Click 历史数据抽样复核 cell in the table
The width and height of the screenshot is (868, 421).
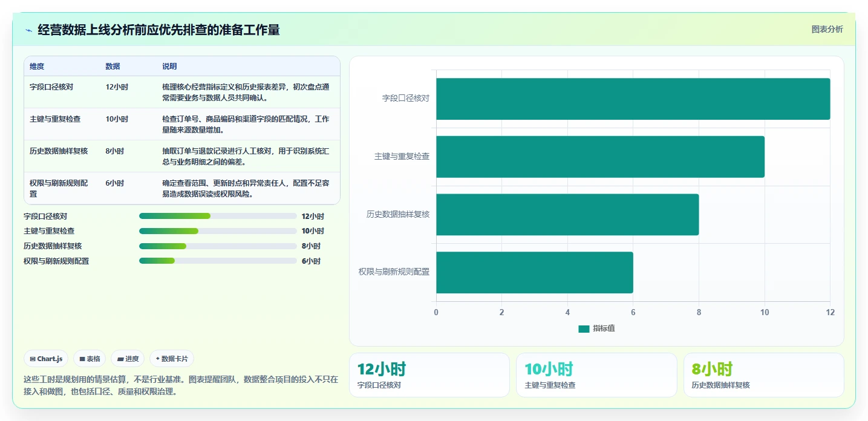[59, 151]
